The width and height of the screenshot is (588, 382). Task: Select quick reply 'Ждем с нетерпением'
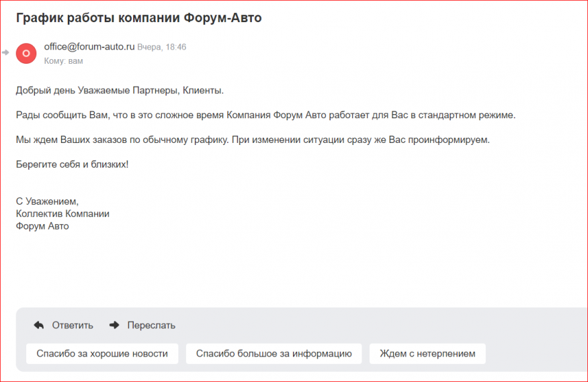[427, 354]
